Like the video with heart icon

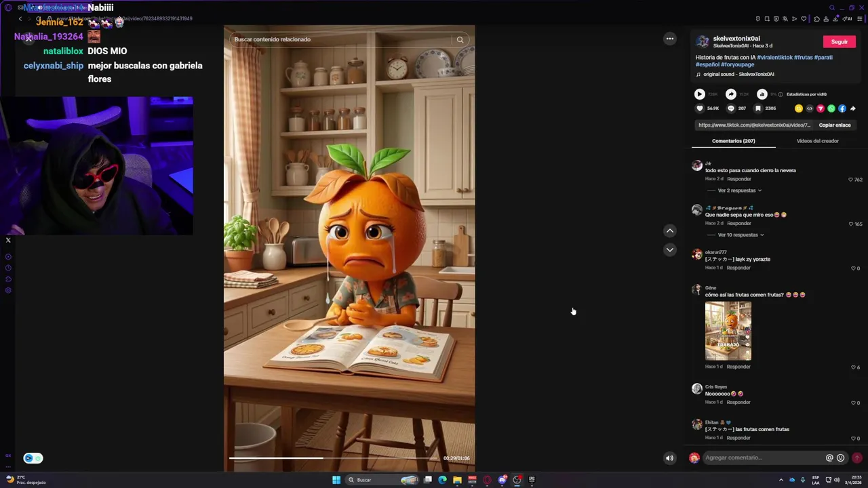click(x=700, y=108)
